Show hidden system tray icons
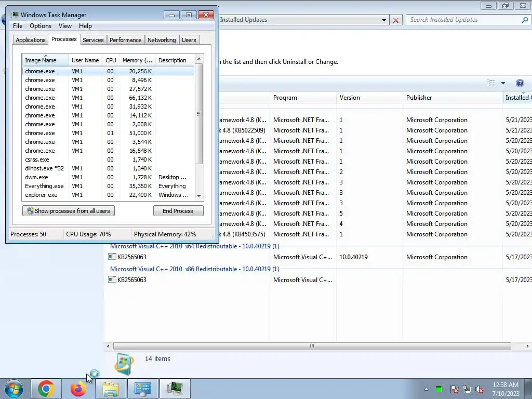Screen dimensions: 532x399 426,389
